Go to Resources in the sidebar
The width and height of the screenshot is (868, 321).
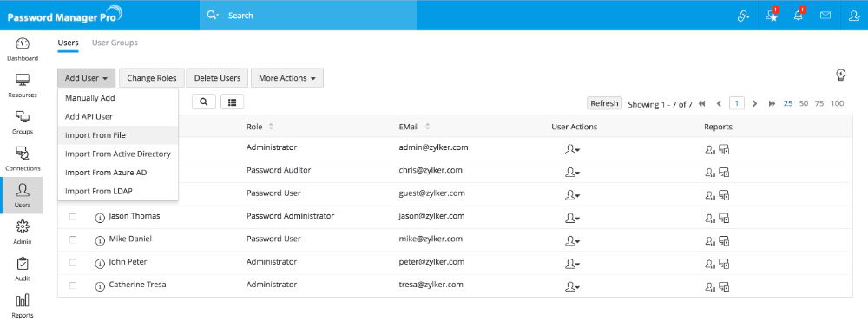coord(23,86)
